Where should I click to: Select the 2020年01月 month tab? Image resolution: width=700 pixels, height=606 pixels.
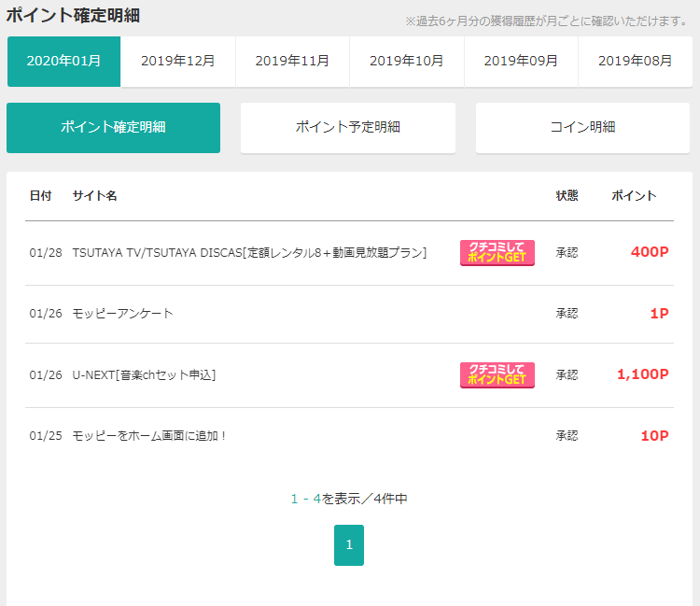tap(63, 62)
